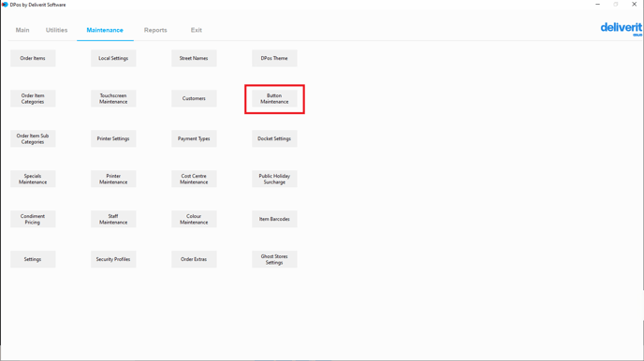Open Colour Maintenance

point(194,219)
